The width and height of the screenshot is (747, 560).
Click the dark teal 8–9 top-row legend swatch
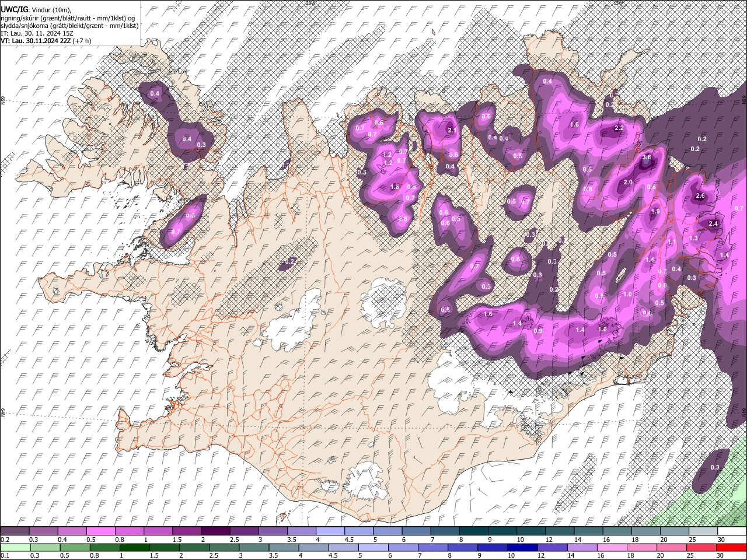[x=474, y=531]
